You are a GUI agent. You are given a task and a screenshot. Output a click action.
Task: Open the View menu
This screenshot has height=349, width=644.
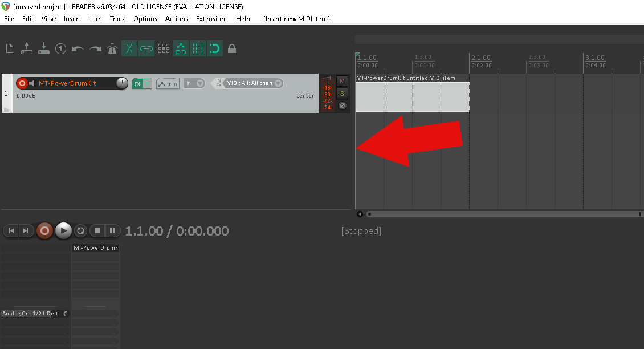pos(48,19)
